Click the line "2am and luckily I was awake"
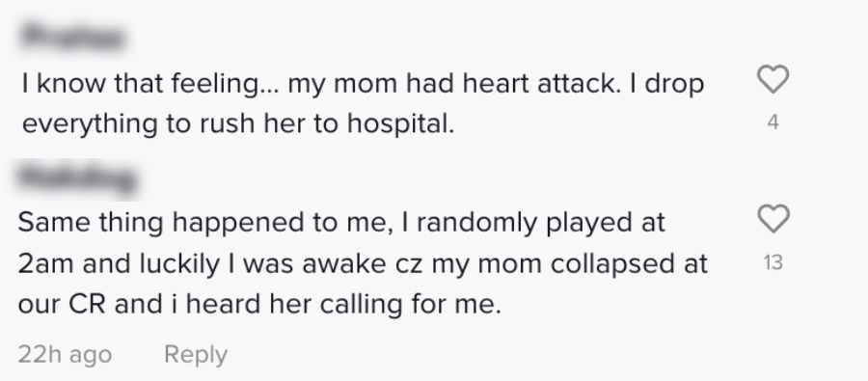 pos(363,263)
